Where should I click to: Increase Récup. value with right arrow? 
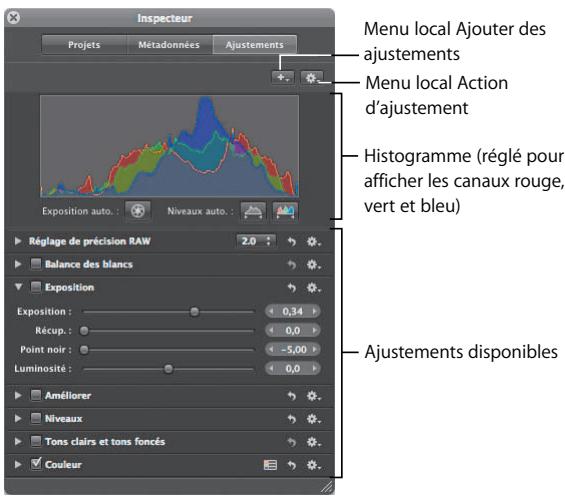pos(315,330)
